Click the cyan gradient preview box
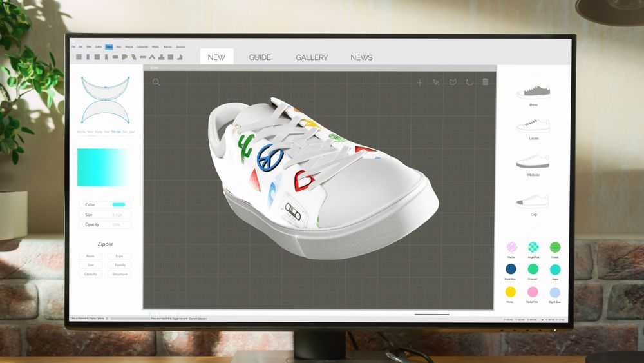The width and height of the screenshot is (644, 363). pyautogui.click(x=102, y=168)
